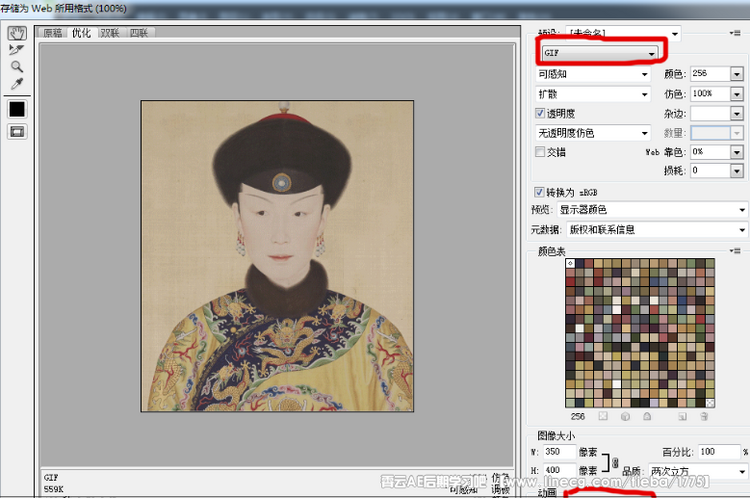Open the 颜色 256 colors dropdown arrow
750x498 pixels.
click(x=737, y=74)
